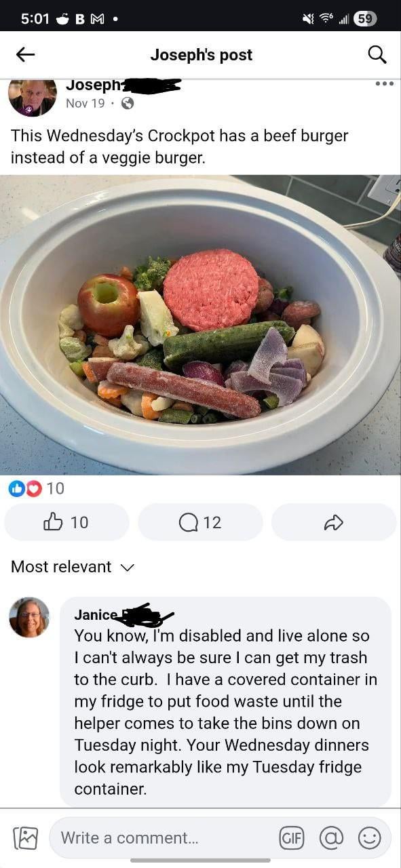
Task: View reactions count of 10
Action: pyautogui.click(x=37, y=488)
